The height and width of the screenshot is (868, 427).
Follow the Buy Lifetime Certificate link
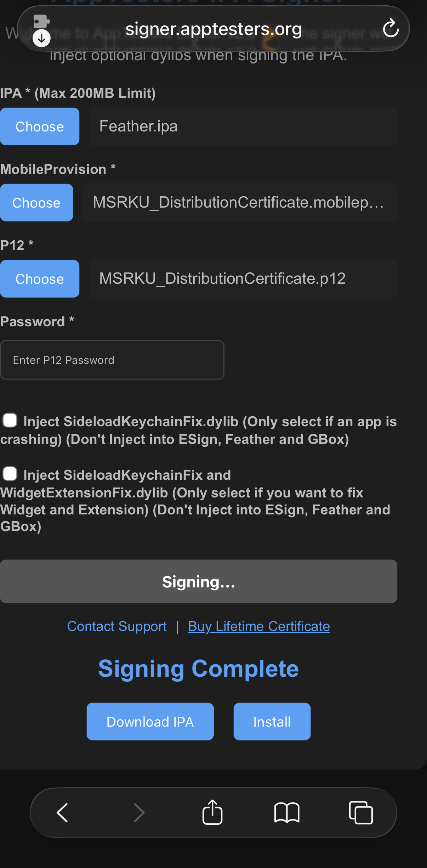pos(259,626)
